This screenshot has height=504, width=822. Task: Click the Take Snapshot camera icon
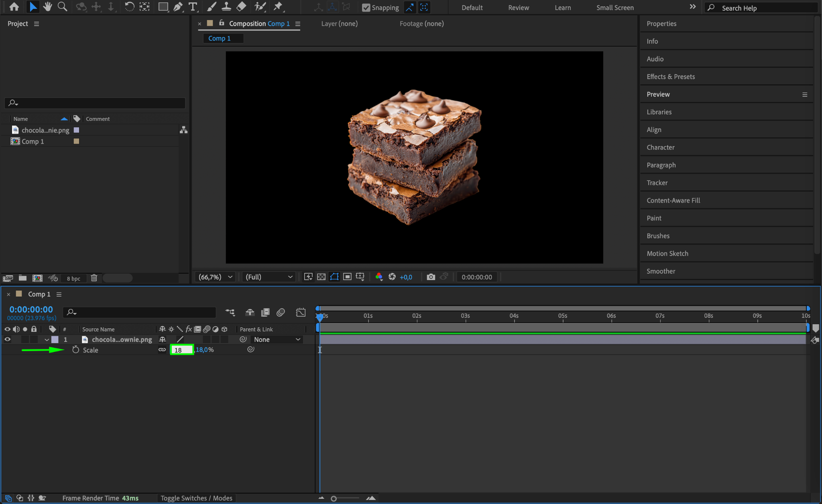[431, 277]
